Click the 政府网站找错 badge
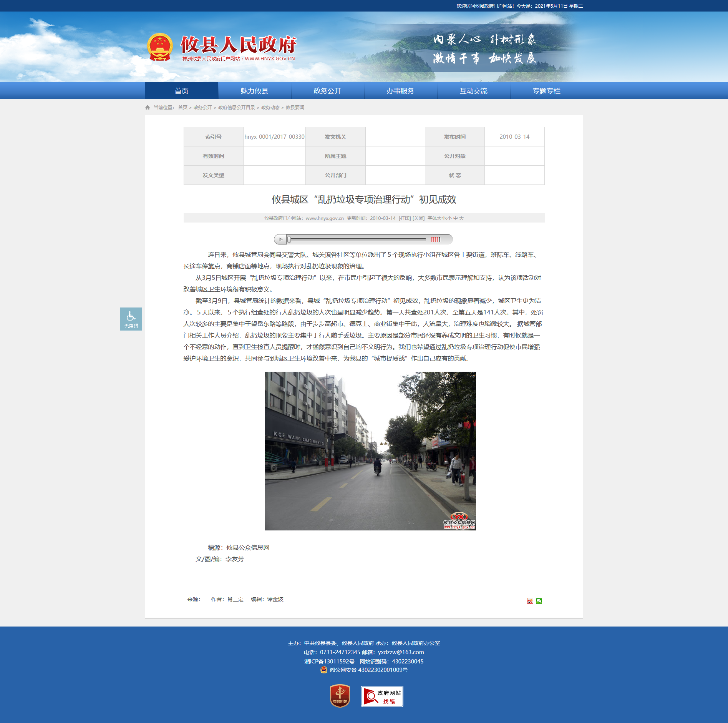The width and height of the screenshot is (728, 723). tap(382, 696)
